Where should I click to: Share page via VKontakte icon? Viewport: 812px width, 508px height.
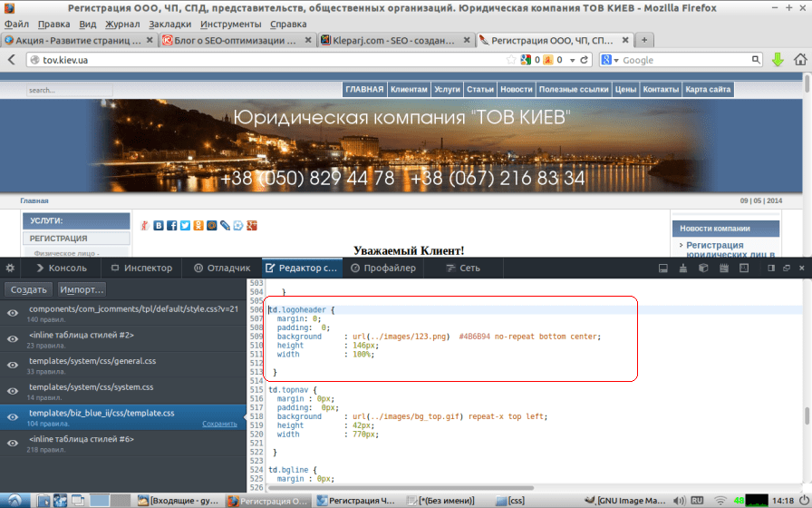tap(159, 226)
